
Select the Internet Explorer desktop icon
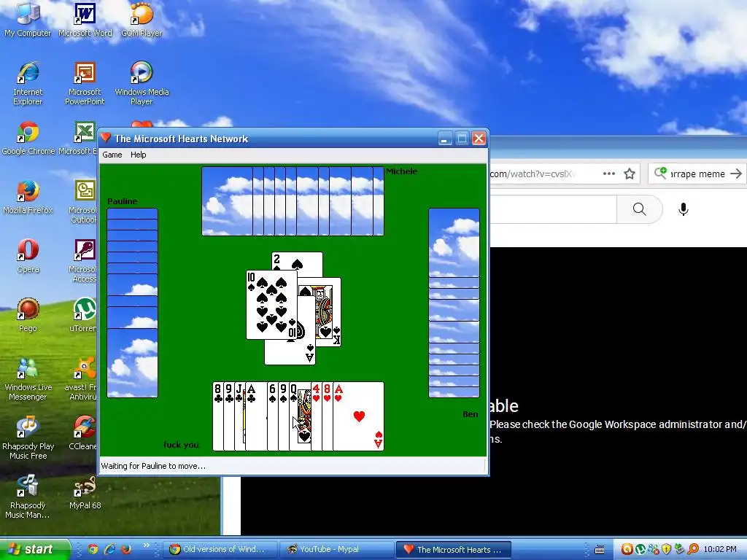(28, 83)
